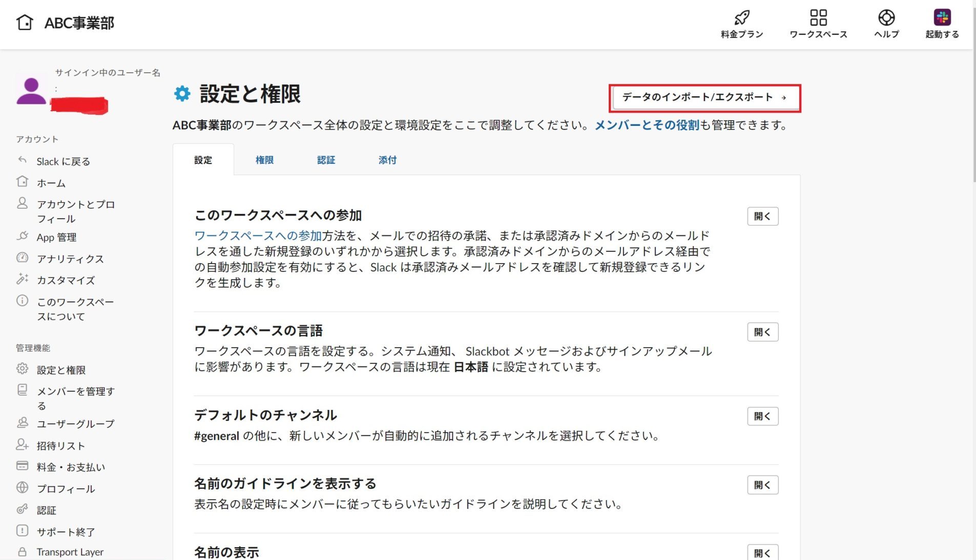The image size is (976, 560).
Task: Open the ワークスペース grid icon
Action: (x=819, y=17)
